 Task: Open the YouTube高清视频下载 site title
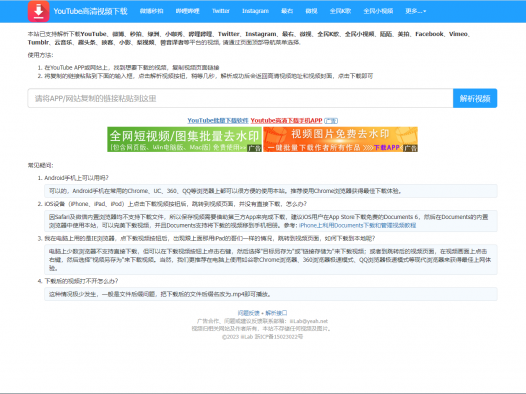90,11
